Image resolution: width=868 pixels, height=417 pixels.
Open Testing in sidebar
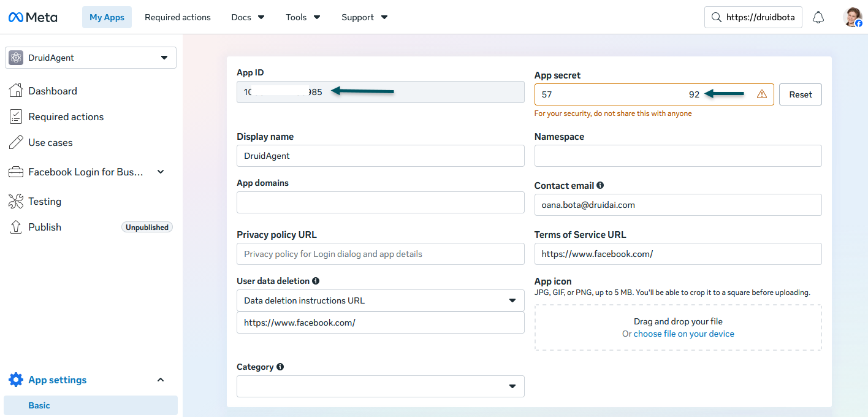point(45,201)
